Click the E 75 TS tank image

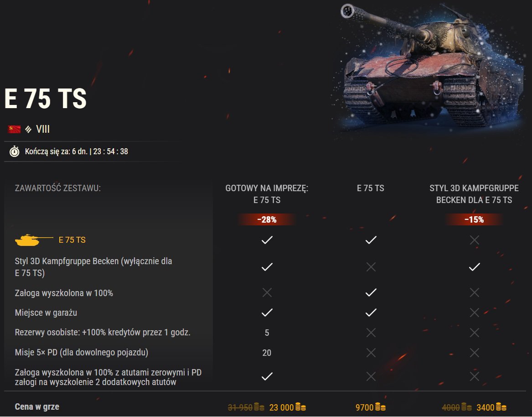pos(431,66)
